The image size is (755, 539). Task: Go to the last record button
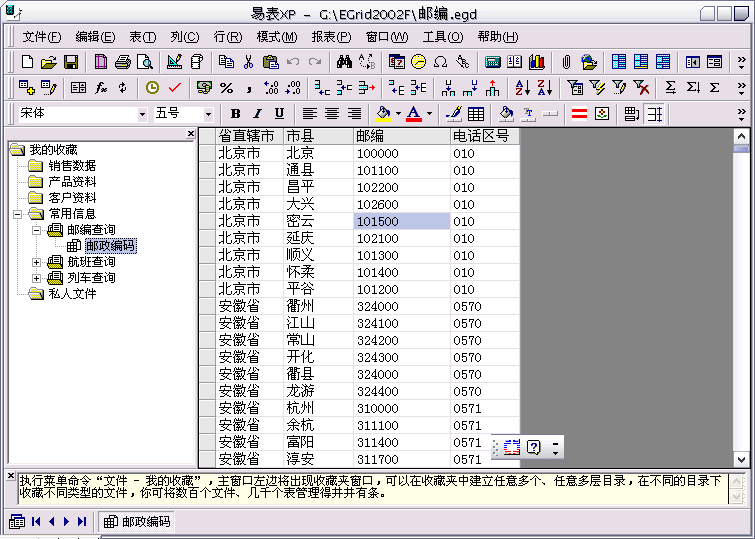point(82,522)
